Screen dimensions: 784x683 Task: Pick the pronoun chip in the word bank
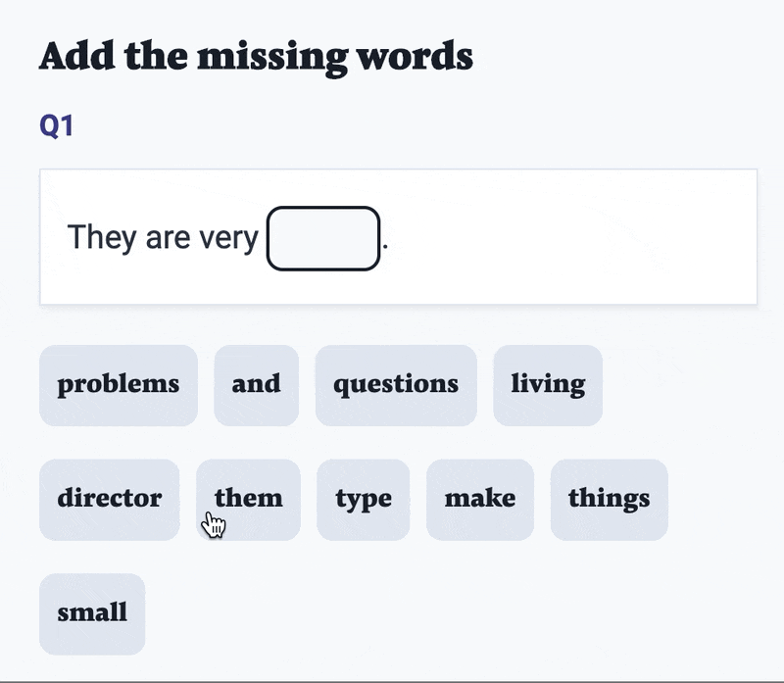point(249,499)
